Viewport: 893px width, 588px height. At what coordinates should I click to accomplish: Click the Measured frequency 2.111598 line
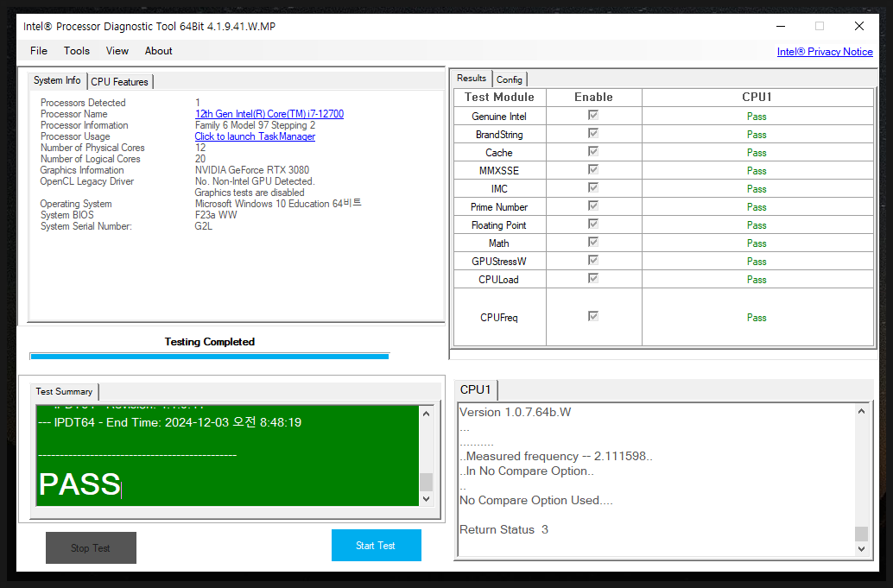[x=556, y=457]
